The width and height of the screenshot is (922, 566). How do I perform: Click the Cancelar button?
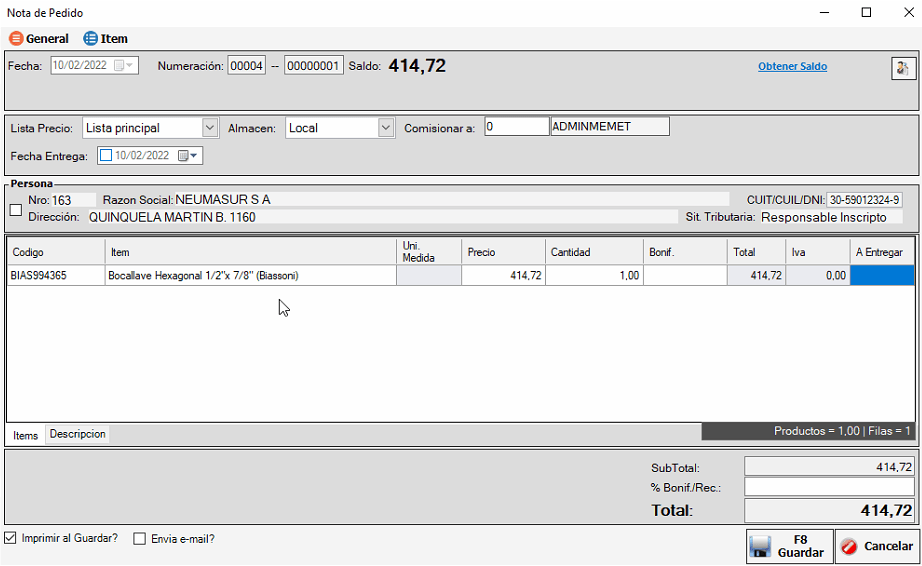pyautogui.click(x=877, y=547)
